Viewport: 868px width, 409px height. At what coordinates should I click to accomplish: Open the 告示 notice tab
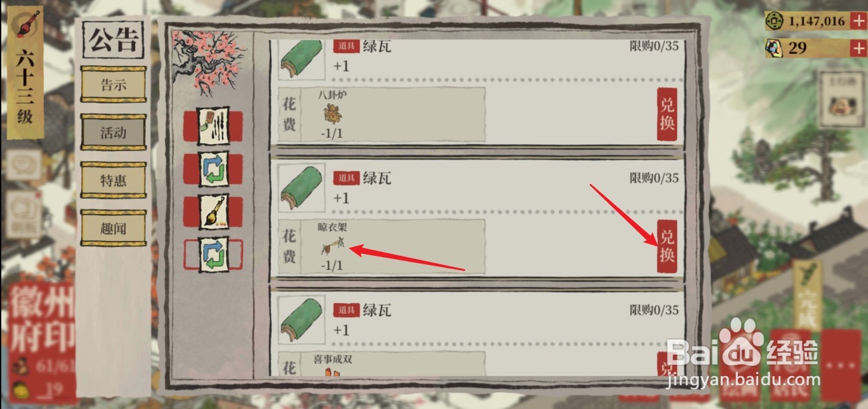pos(113,84)
